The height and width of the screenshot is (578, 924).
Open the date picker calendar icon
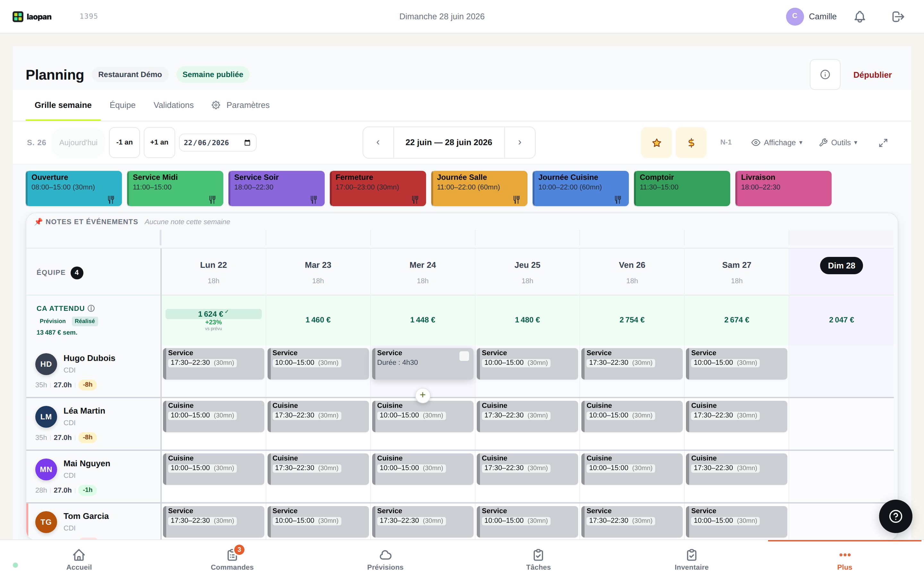(247, 143)
